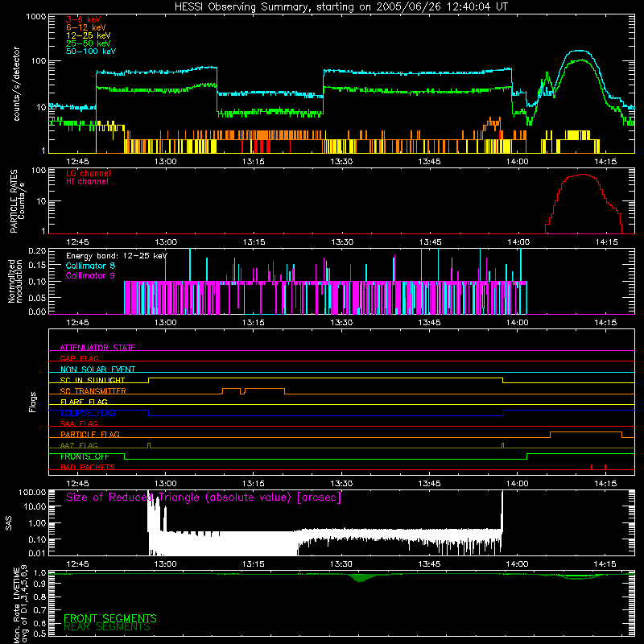The height and width of the screenshot is (644, 644).
Task: Click the Energy band: 12-25 keV text
Action: click(117, 256)
